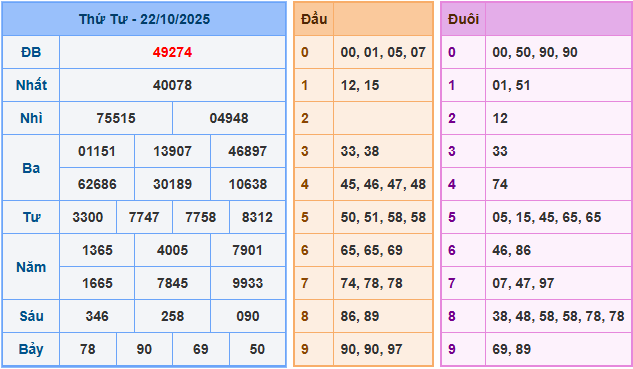633x369 pixels.
Task: Click the Bảy prize row label
Action: (31, 349)
